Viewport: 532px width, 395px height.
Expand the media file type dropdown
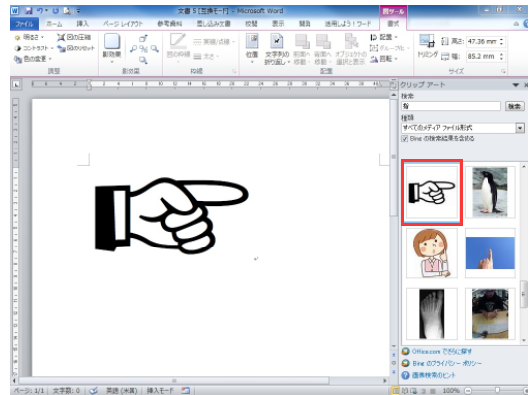520,128
